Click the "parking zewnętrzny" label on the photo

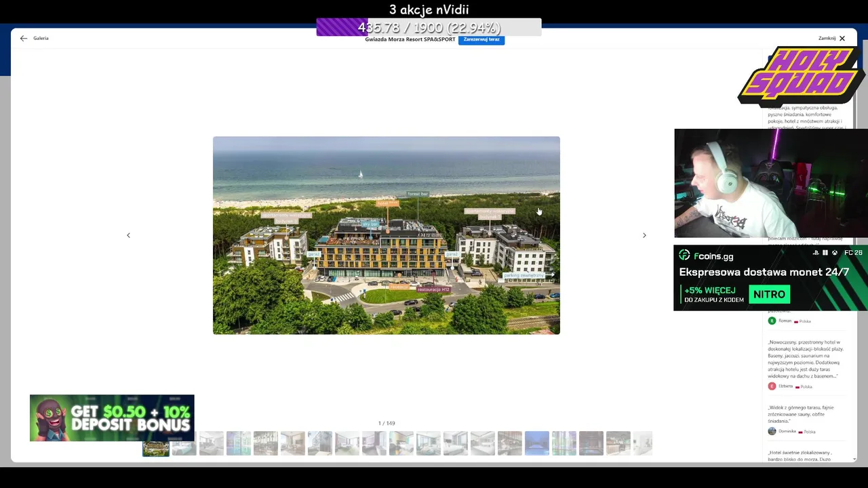click(x=524, y=276)
